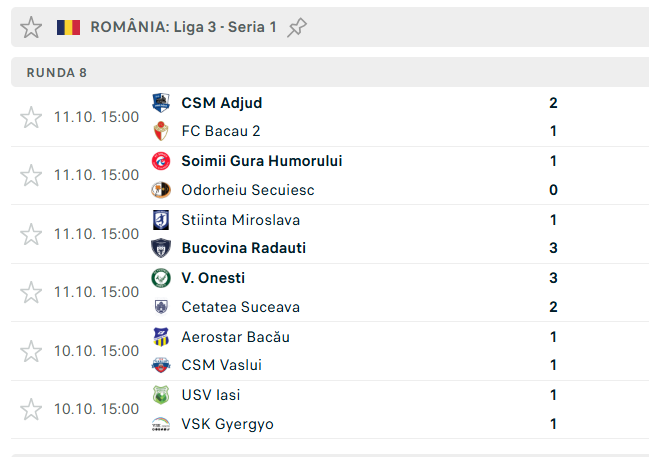Screen dimensions: 649x457
Task: Click the Aerostar Bacău team badge
Action: coord(161,337)
